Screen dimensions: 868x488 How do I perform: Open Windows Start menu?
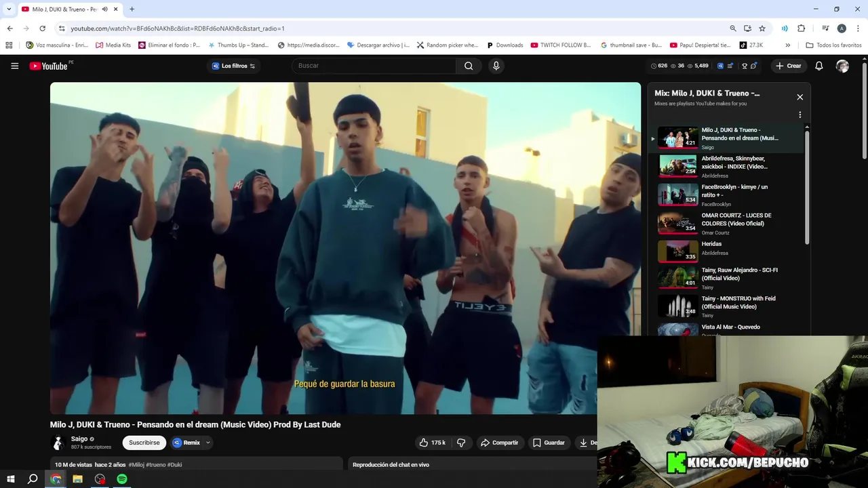10,479
